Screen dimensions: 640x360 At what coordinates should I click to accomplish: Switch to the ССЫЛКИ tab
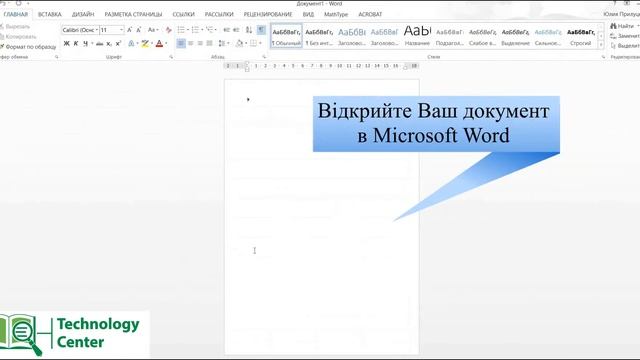[184, 14]
